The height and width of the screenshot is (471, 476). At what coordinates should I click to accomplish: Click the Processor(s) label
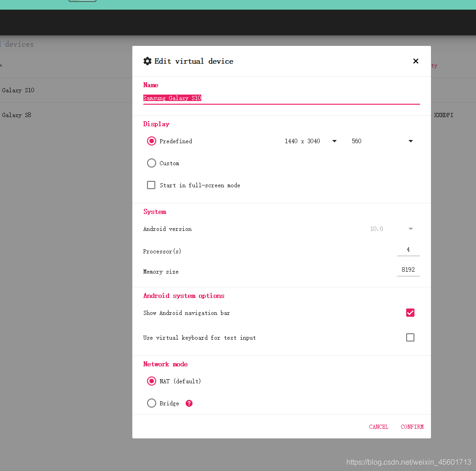tap(162, 252)
